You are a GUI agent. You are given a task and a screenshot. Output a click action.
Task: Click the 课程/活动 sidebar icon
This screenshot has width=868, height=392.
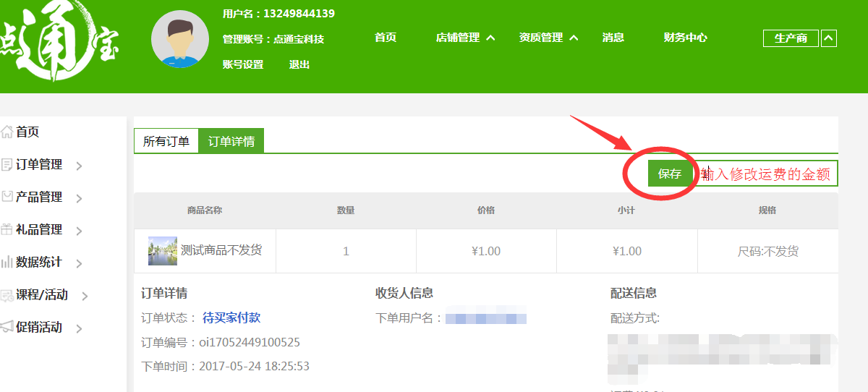click(7, 295)
